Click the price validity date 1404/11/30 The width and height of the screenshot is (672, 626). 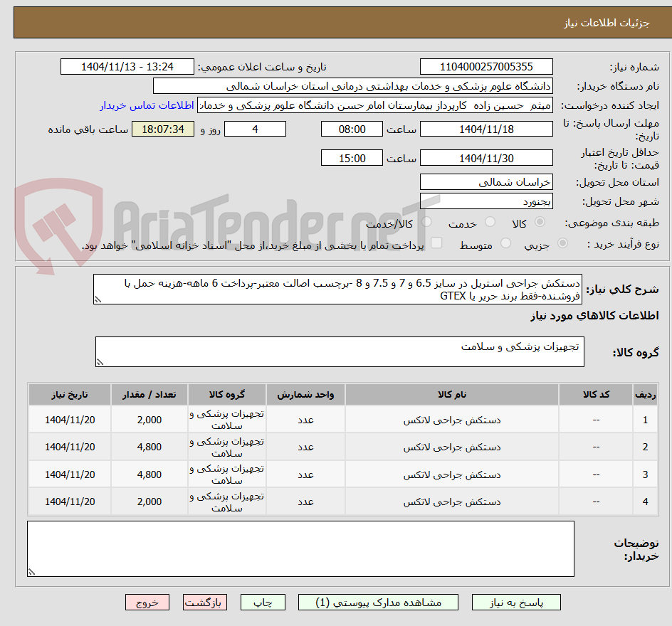point(486,158)
